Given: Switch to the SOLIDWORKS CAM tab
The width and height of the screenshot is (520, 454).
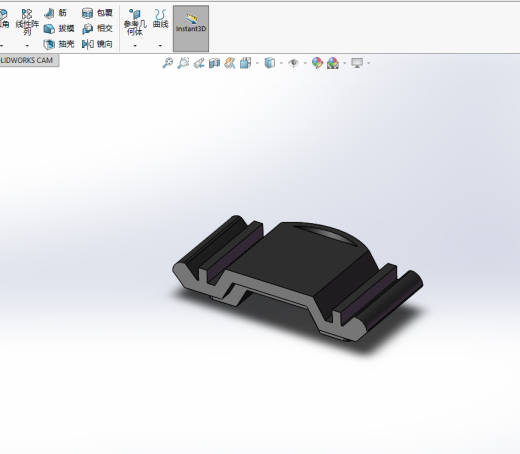Looking at the screenshot, I should [x=27, y=60].
